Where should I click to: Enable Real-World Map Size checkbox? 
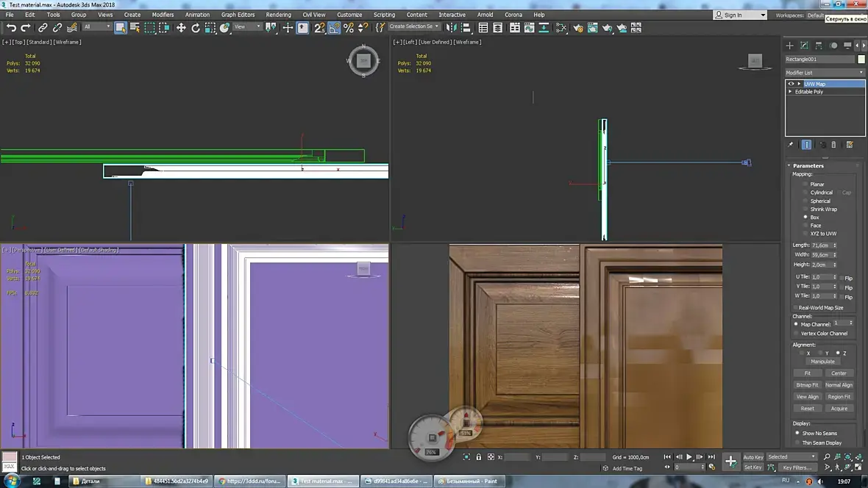tap(796, 307)
